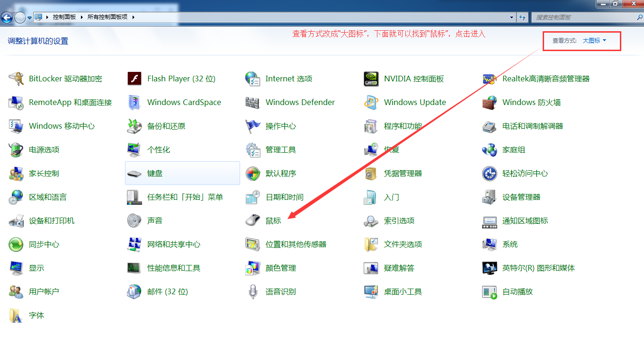The width and height of the screenshot is (644, 343).
Task: Click the 声音 speaker icon
Action: [x=134, y=220]
